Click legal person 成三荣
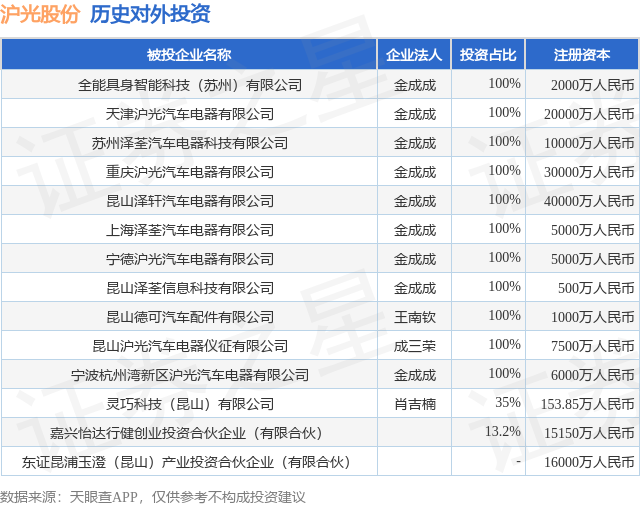The height and width of the screenshot is (506, 640). (415, 346)
